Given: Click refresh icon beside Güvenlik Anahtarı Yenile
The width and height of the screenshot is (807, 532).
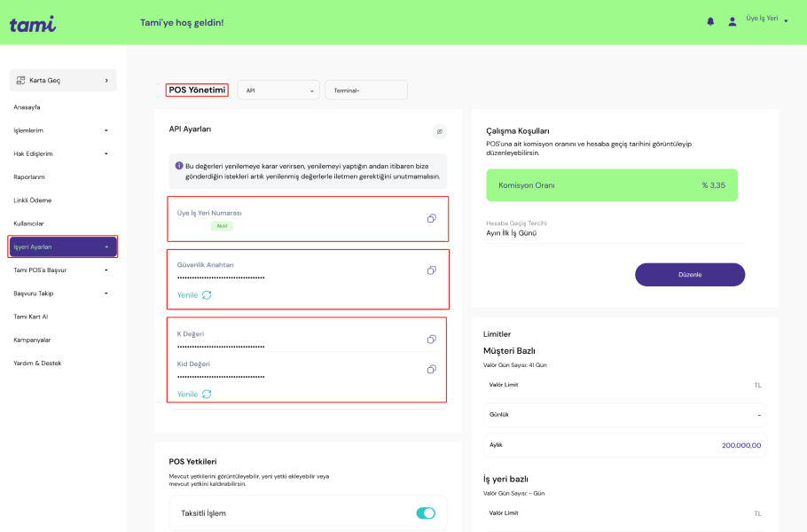Looking at the screenshot, I should click(207, 295).
